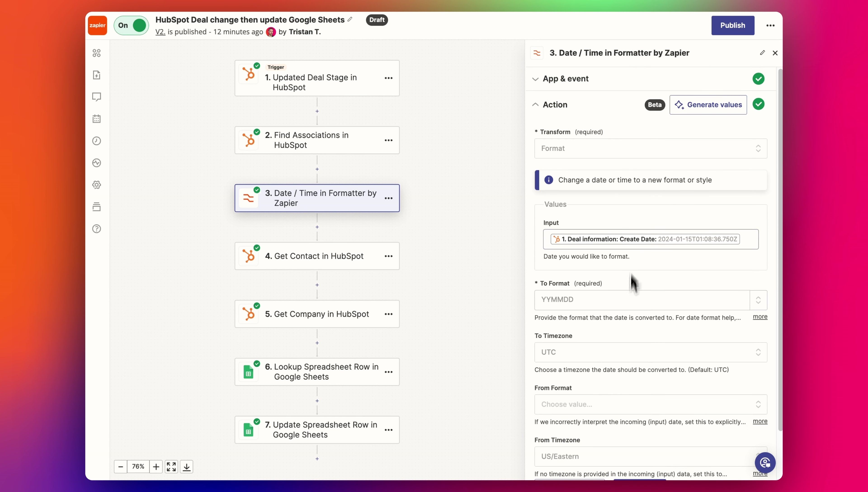The width and height of the screenshot is (868, 492).
Task: Open the Transform Format dropdown
Action: coord(651,148)
